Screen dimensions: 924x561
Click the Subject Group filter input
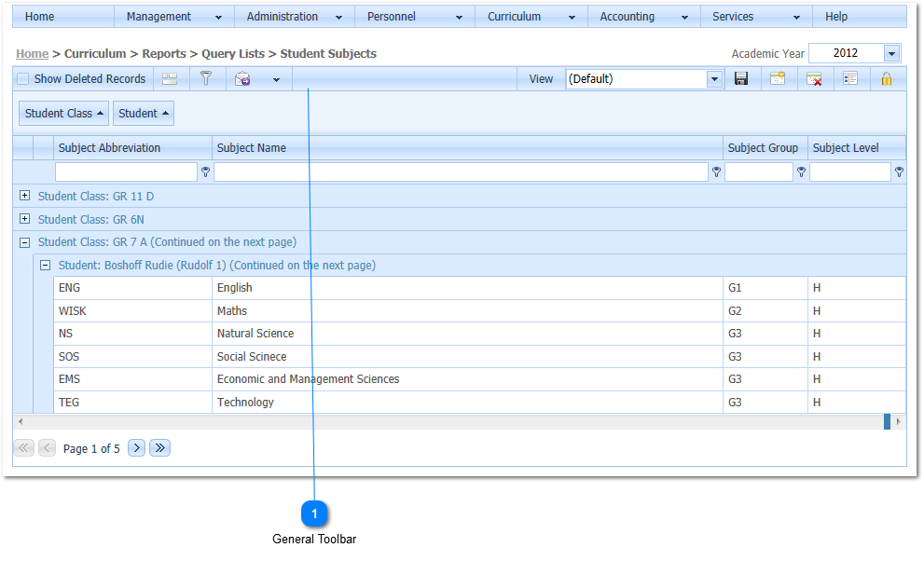click(x=759, y=171)
